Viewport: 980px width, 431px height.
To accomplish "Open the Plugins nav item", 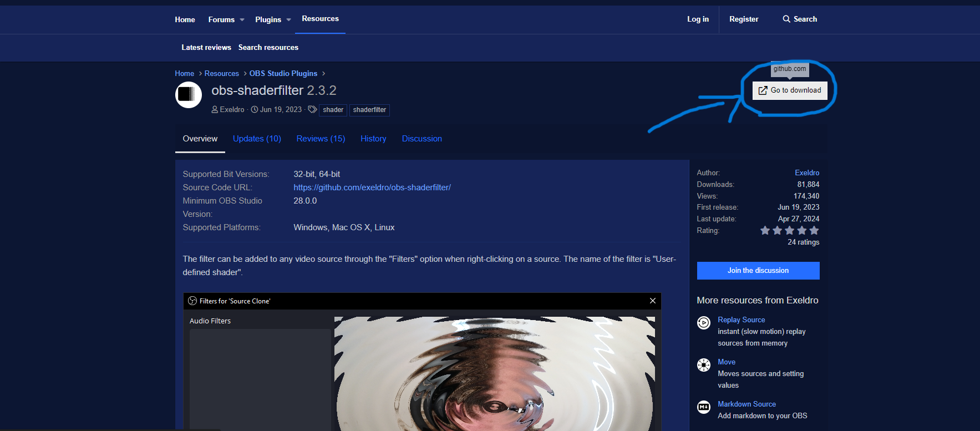I will (x=268, y=19).
